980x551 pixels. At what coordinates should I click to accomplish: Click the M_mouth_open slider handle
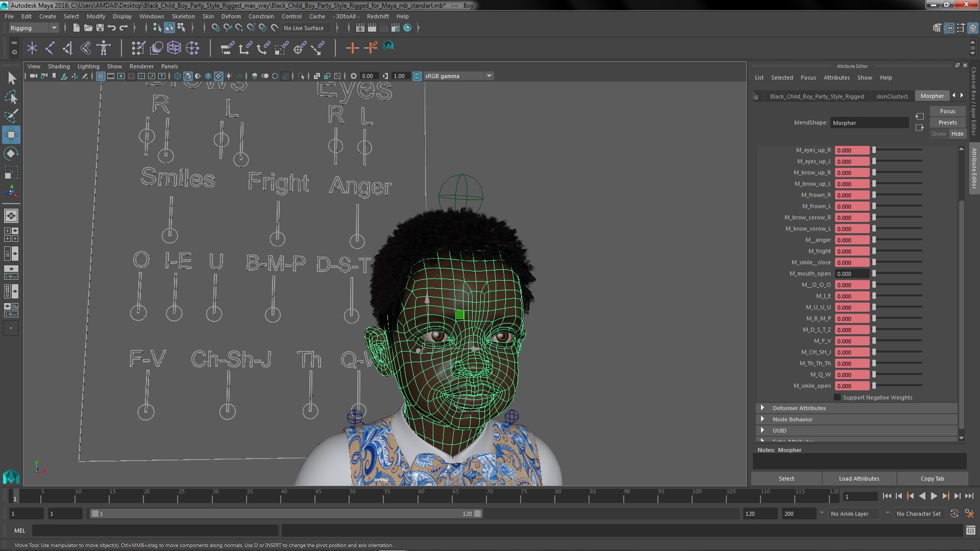[x=874, y=273]
